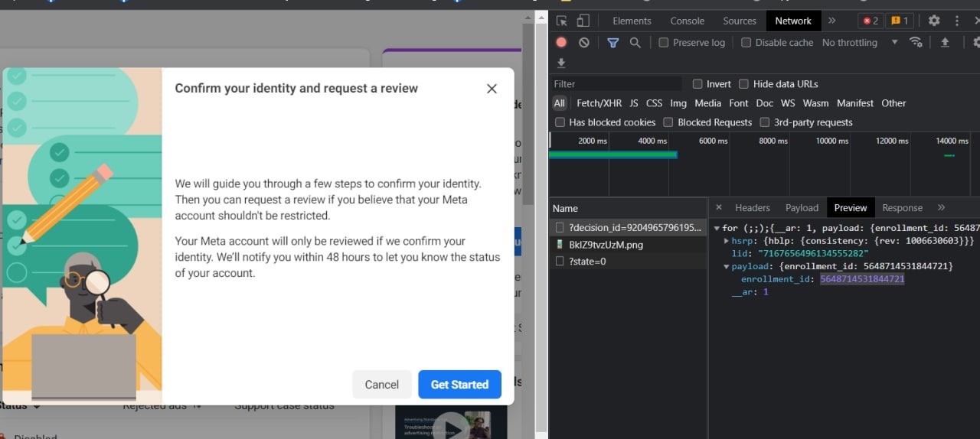
Task: Open network search magnifier icon
Action: coord(635,42)
